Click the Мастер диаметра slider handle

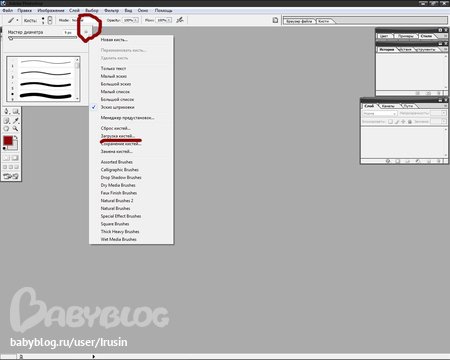point(11,38)
